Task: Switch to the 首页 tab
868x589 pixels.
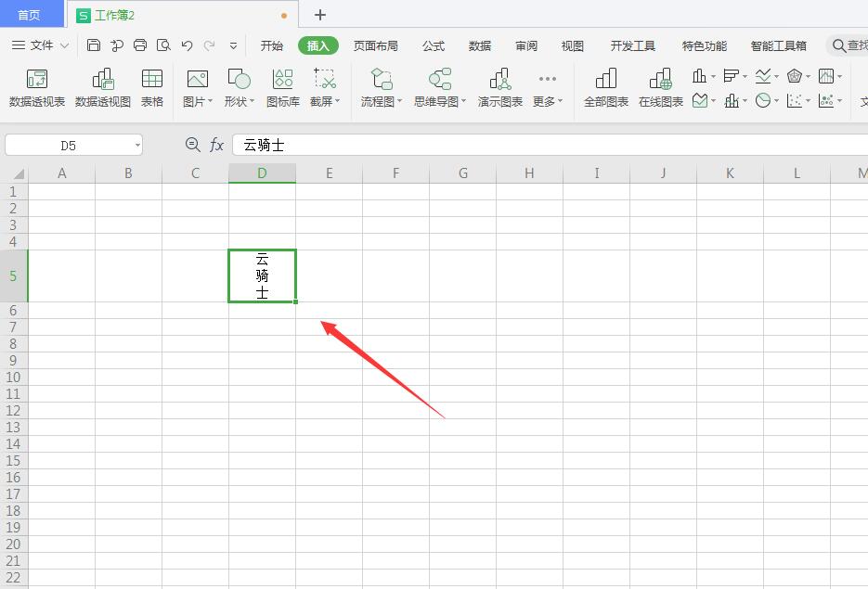Action: coord(32,14)
